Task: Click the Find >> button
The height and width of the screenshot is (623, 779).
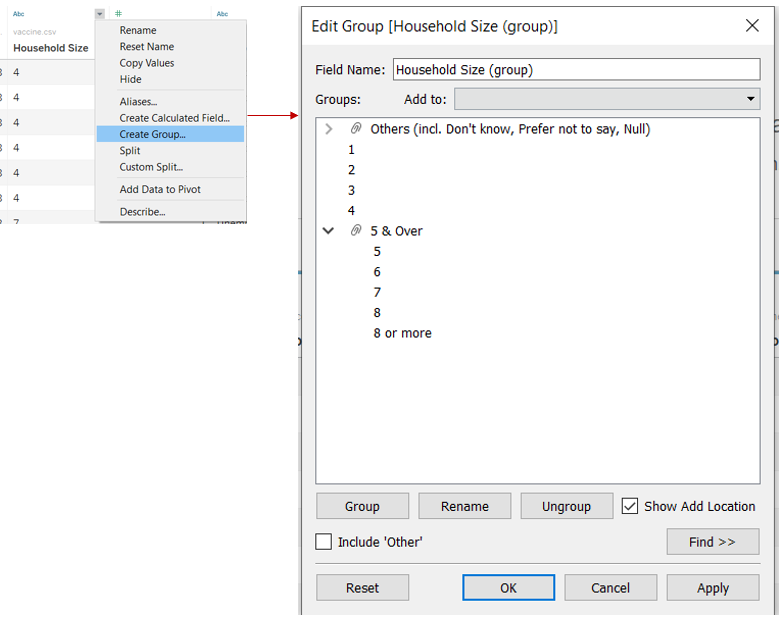Action: [712, 542]
